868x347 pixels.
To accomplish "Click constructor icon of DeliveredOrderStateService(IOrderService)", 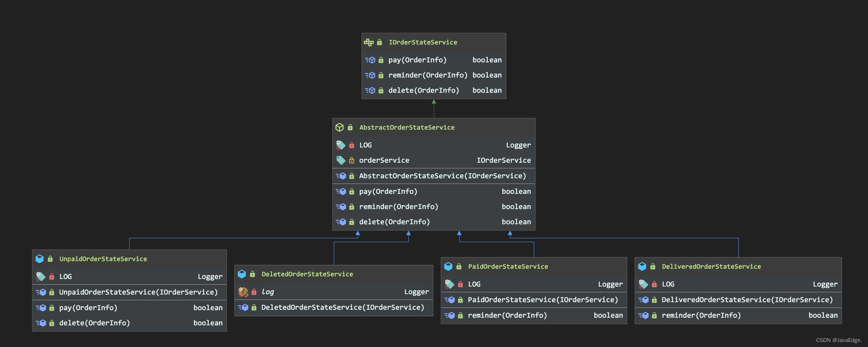I will point(644,300).
